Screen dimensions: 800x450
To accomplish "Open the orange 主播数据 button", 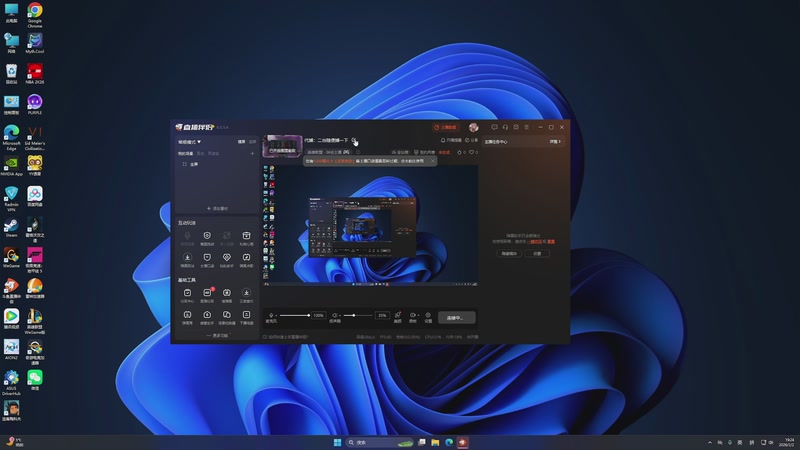I will coord(445,127).
